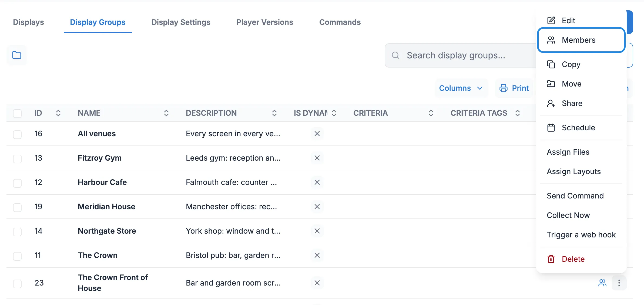Screen dimensions: 644x305
Task: Click the X icon in the Fitzroy Gym row
Action: (317, 158)
